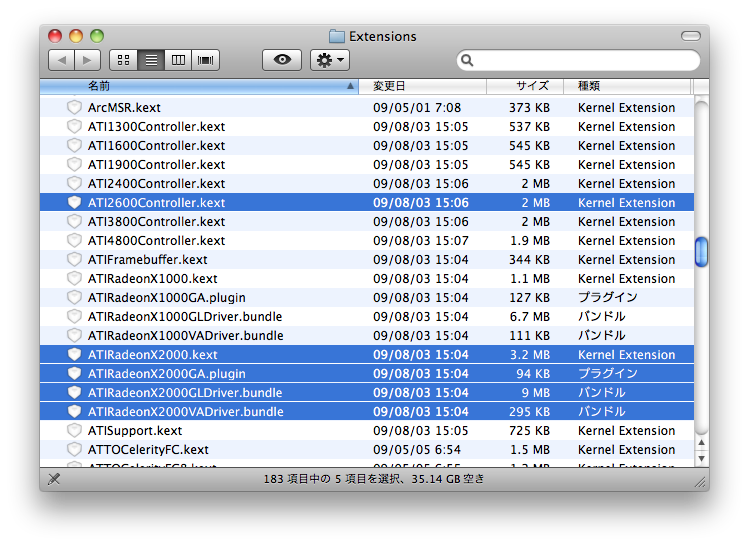
Task: Sort by the サイズ column header
Action: [525, 86]
